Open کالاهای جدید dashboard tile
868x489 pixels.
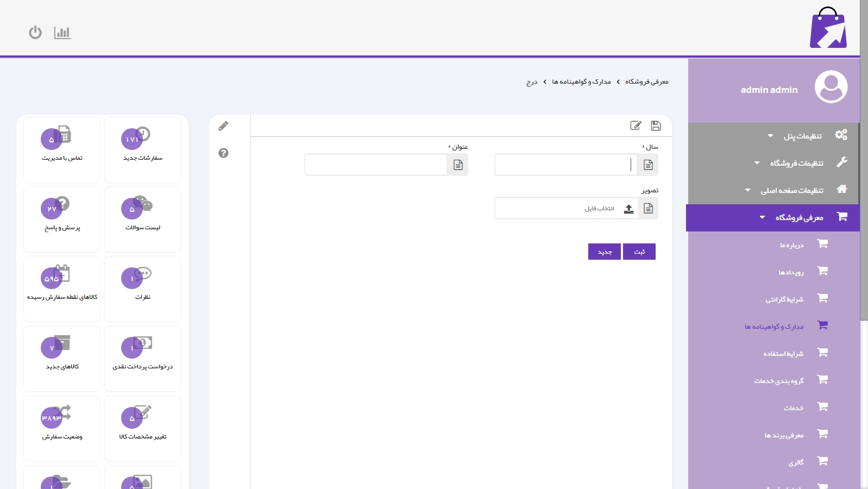(x=62, y=358)
